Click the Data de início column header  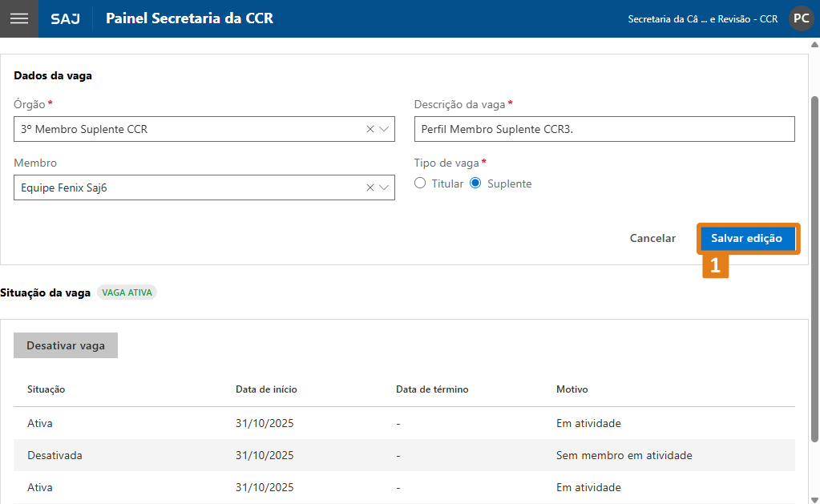tap(266, 389)
